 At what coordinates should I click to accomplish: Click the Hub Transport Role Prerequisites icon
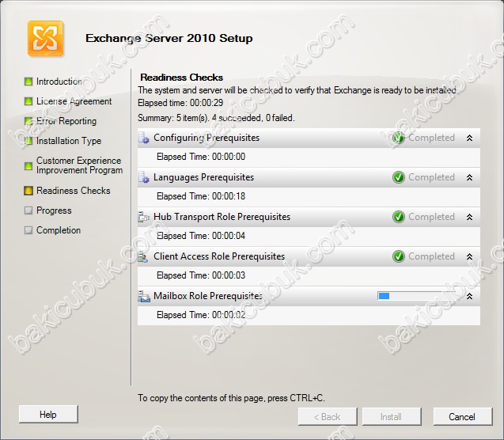[x=144, y=217]
